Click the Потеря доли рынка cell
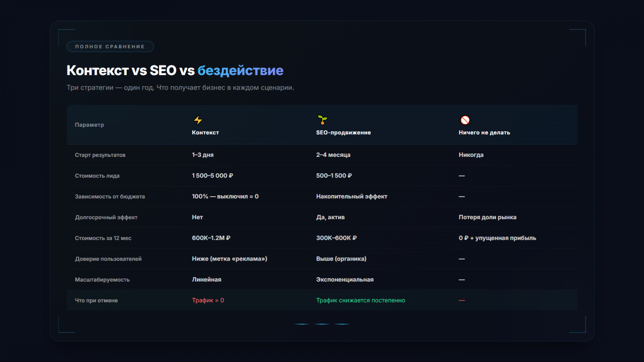 (487, 217)
